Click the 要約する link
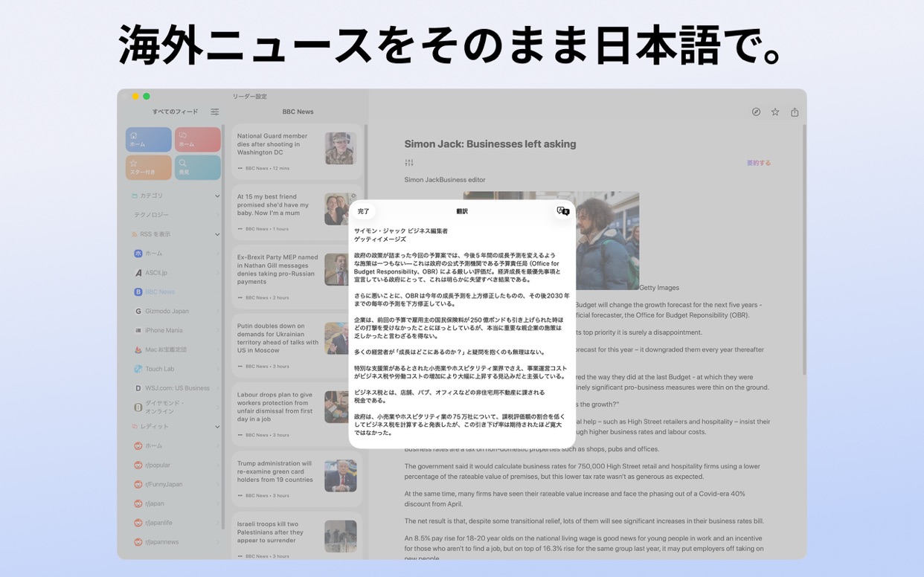924x577 pixels. pos(758,161)
